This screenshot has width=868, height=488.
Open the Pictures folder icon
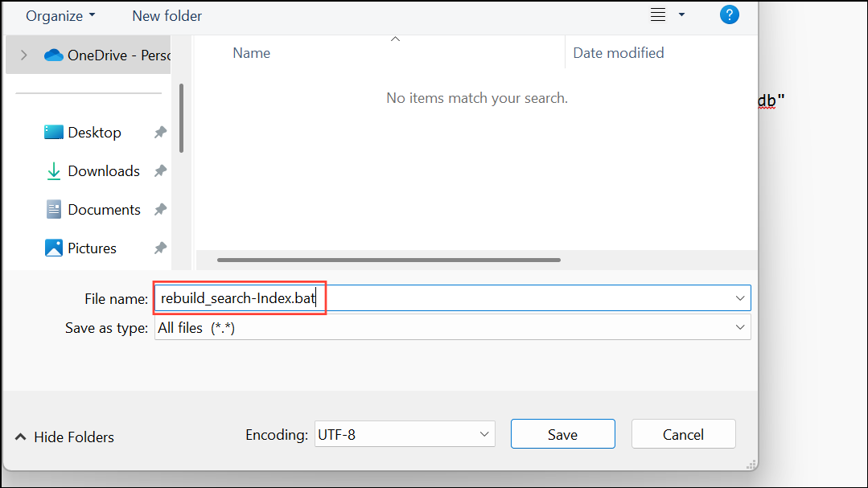point(52,248)
